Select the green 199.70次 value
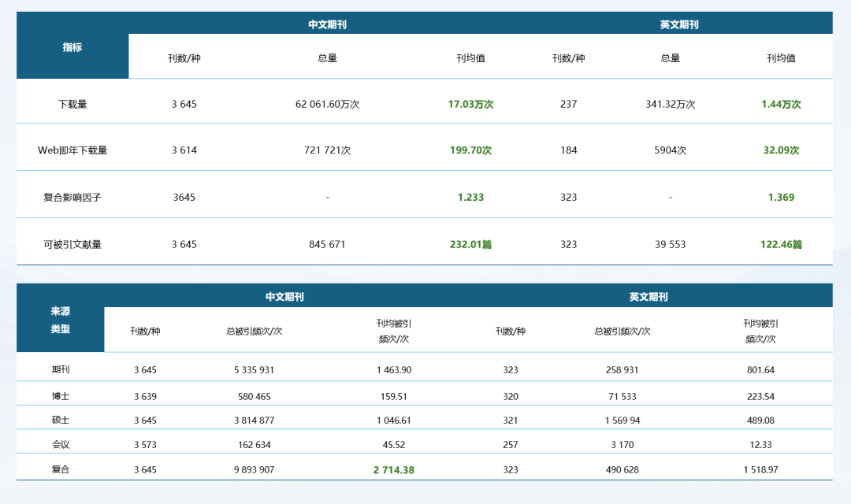 [x=470, y=150]
